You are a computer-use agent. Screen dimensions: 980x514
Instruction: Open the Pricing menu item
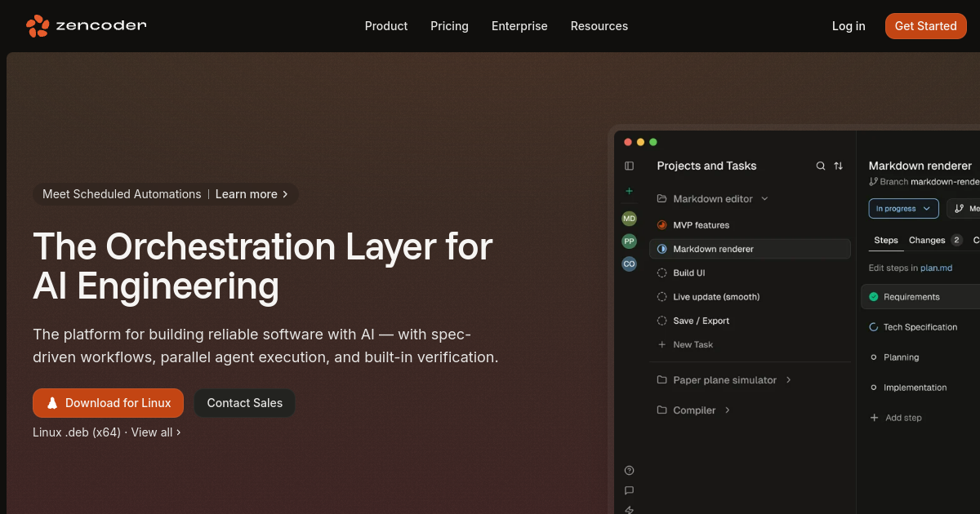tap(449, 26)
